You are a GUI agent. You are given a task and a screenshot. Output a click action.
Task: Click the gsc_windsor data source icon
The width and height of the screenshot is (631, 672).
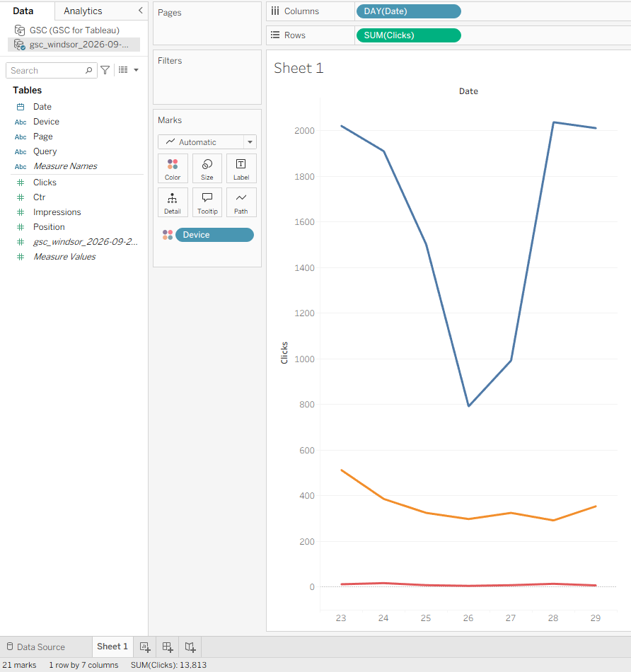pyautogui.click(x=20, y=45)
